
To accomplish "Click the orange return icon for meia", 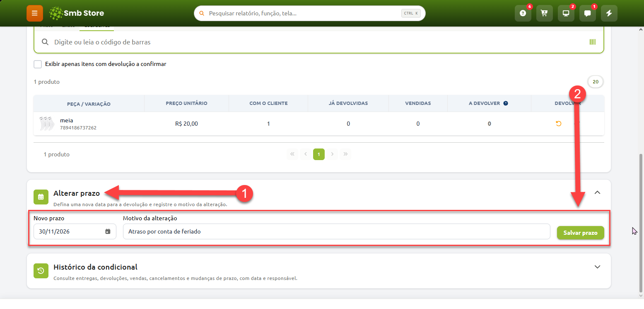I will point(559,124).
